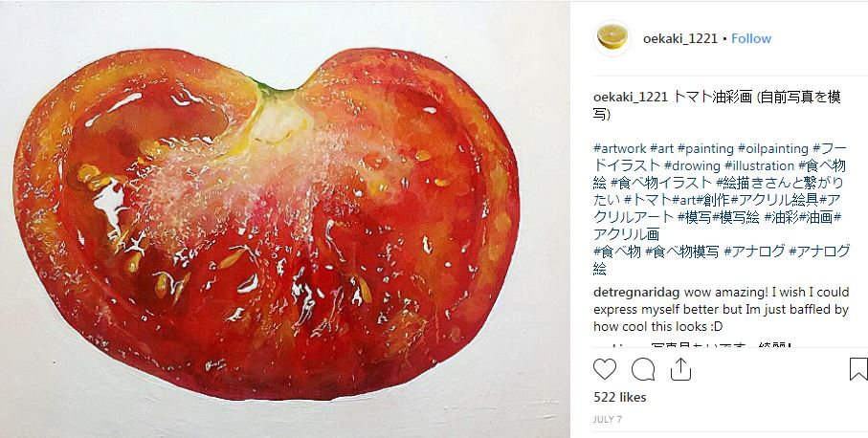Open the #drowing hashtag

[692, 165]
